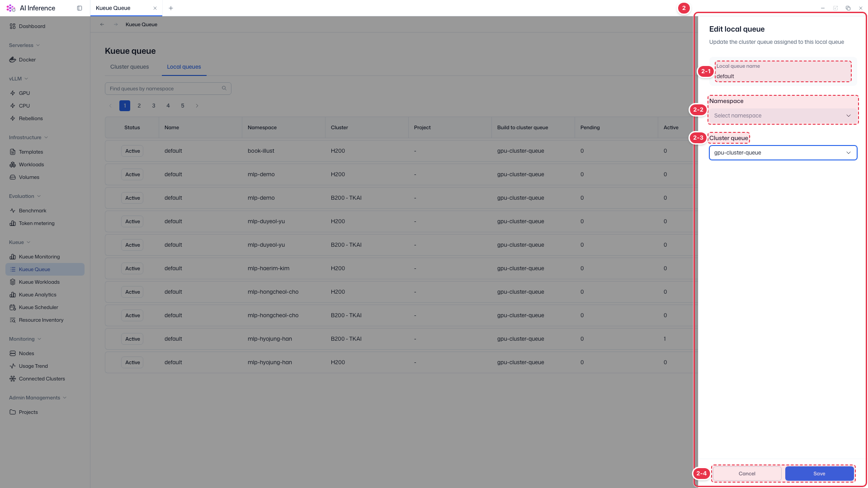Open the Kueue Scheduler calendar icon

pos(13,307)
